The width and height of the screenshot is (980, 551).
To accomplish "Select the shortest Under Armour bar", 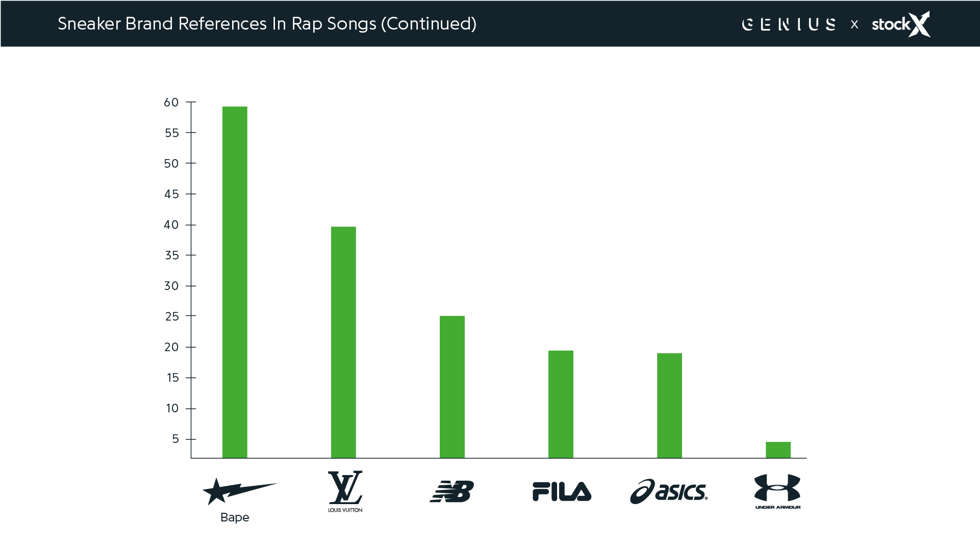I will click(x=778, y=450).
